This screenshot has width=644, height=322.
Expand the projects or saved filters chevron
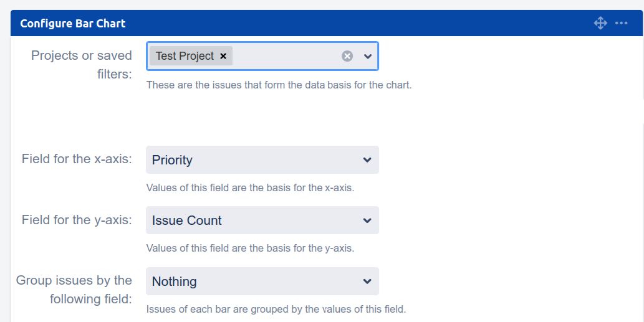tap(368, 56)
